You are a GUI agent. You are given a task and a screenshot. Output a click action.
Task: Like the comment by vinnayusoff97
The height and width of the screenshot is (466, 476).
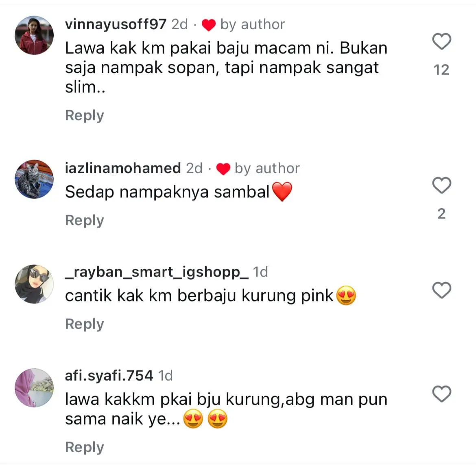tap(442, 41)
